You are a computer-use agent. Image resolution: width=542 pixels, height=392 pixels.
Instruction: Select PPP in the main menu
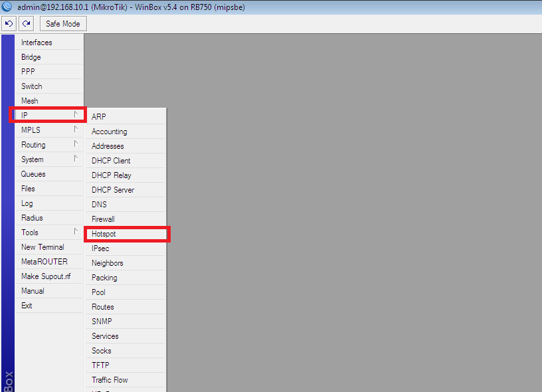[x=49, y=72]
